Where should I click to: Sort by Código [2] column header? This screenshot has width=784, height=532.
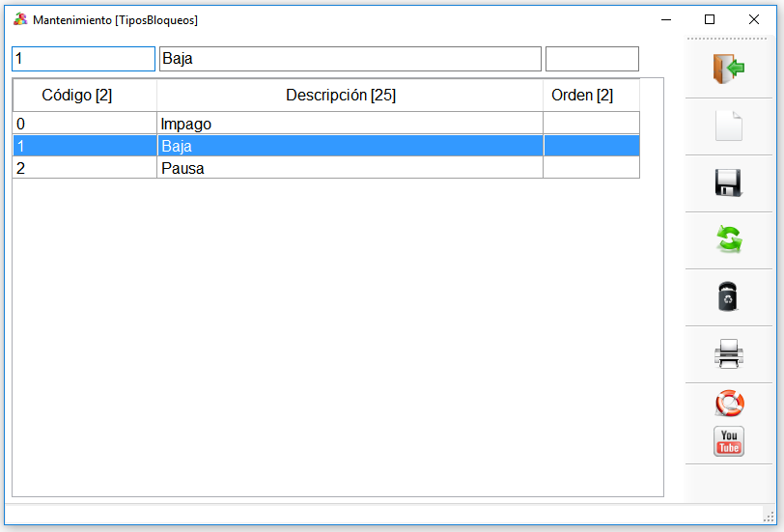(x=85, y=95)
